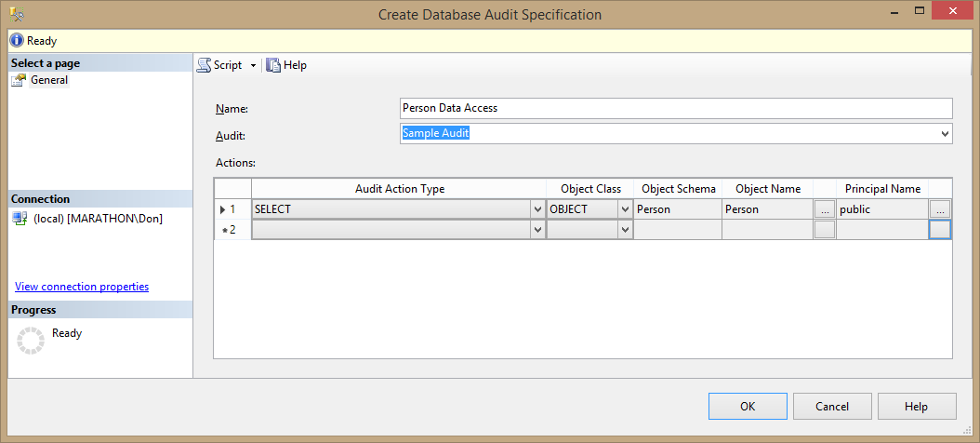Open Script options dropdown arrow
980x443 pixels.
coord(253,65)
